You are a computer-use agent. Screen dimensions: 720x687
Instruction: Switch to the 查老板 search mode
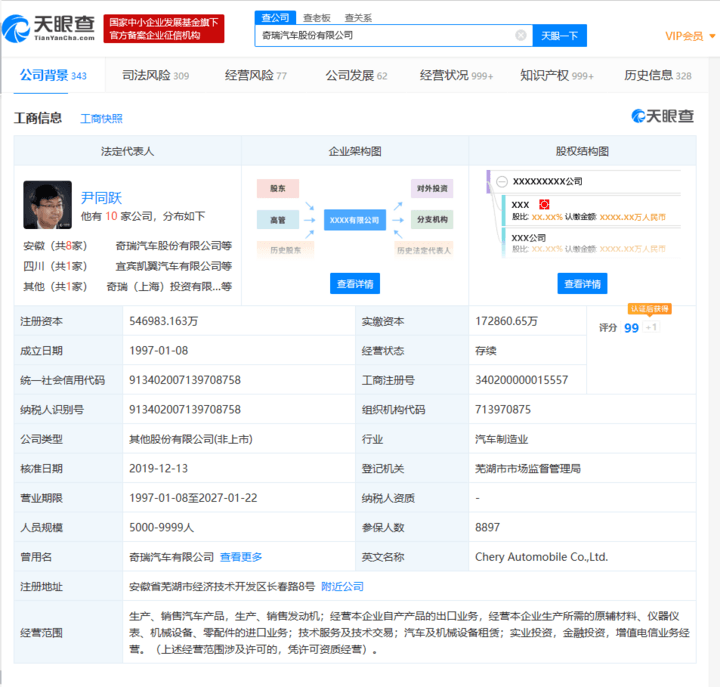click(x=316, y=17)
